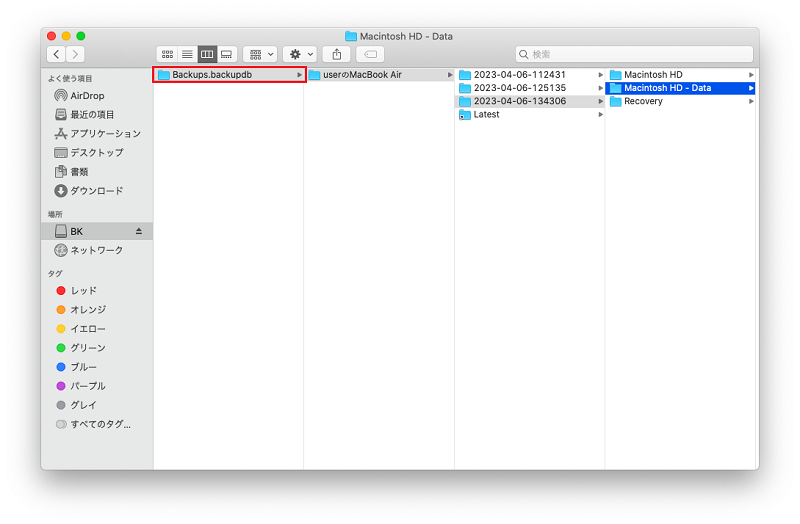Click the Edit Tags button
The width and height of the screenshot is (800, 524).
click(x=370, y=54)
